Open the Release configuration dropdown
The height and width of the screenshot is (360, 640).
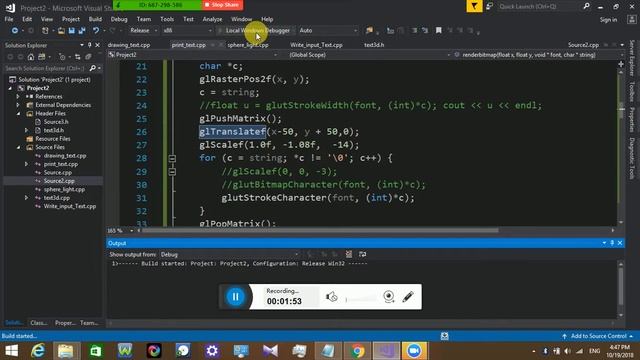click(143, 31)
